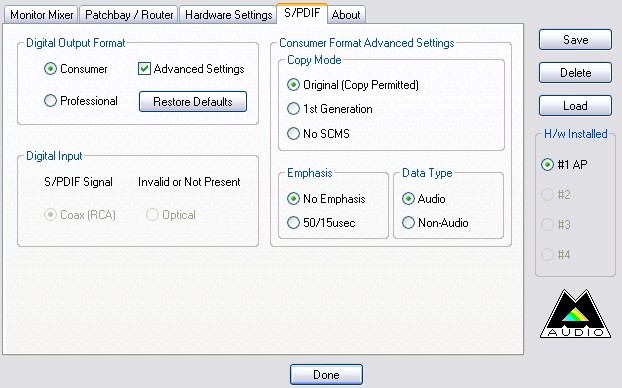
Task: Click the M-Audio logo icon
Action: click(575, 313)
